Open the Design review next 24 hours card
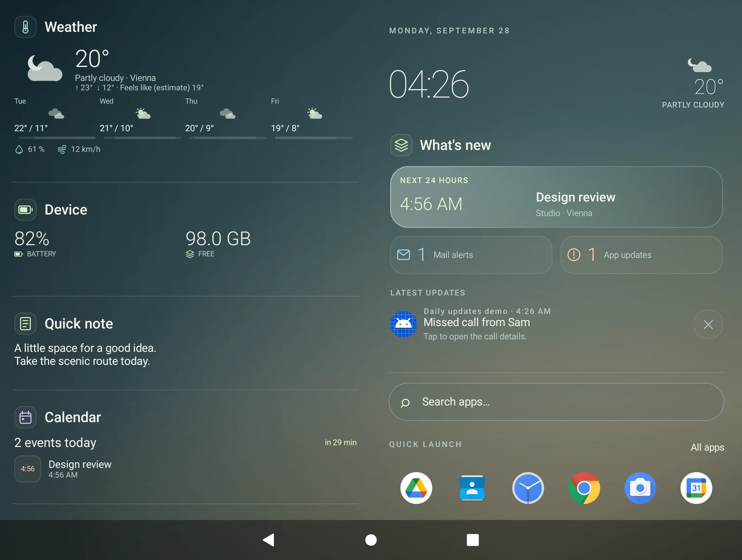The height and width of the screenshot is (560, 742). [556, 197]
